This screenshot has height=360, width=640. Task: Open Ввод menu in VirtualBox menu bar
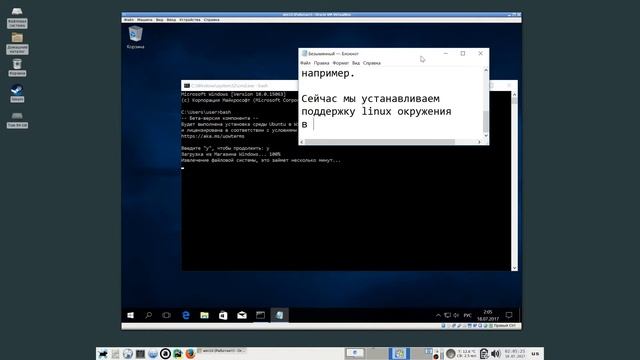tap(171, 20)
